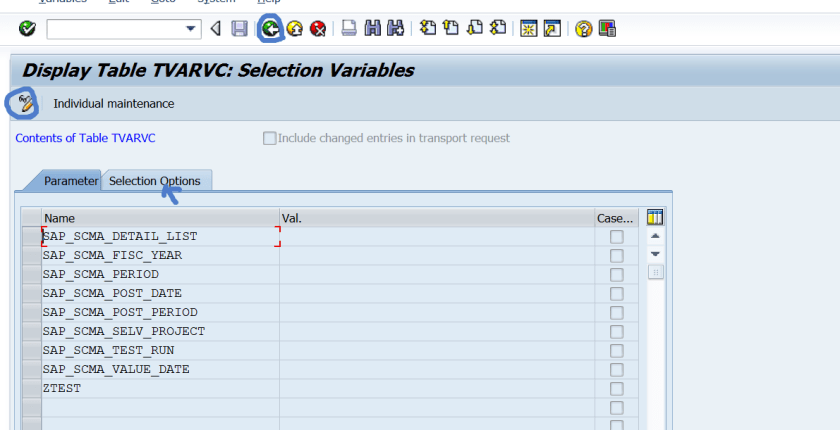Click the red Cancel icon
The image size is (840, 430).
pyautogui.click(x=318, y=29)
